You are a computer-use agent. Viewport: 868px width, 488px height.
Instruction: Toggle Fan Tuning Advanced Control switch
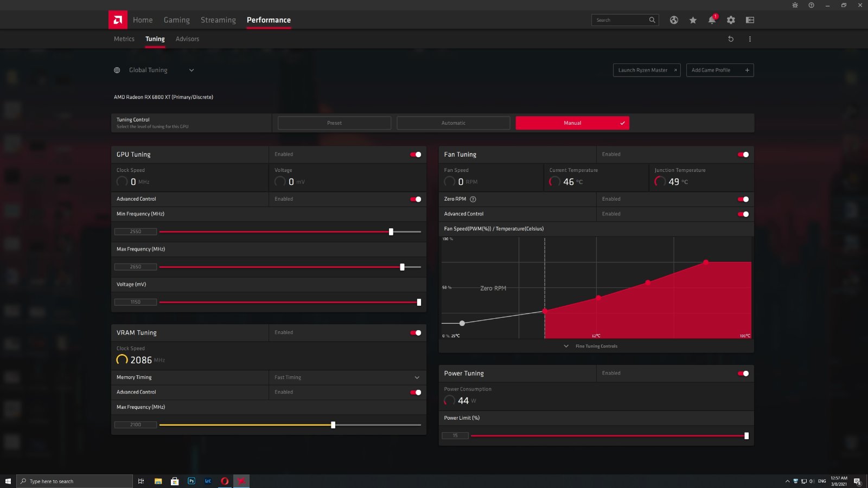tap(743, 214)
